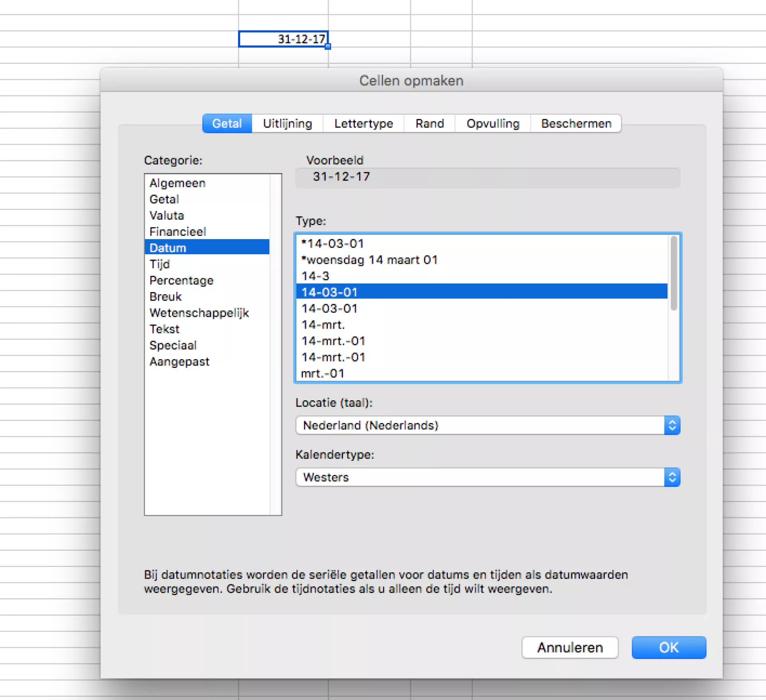
Task: Select the Aangepast category
Action: pos(179,362)
